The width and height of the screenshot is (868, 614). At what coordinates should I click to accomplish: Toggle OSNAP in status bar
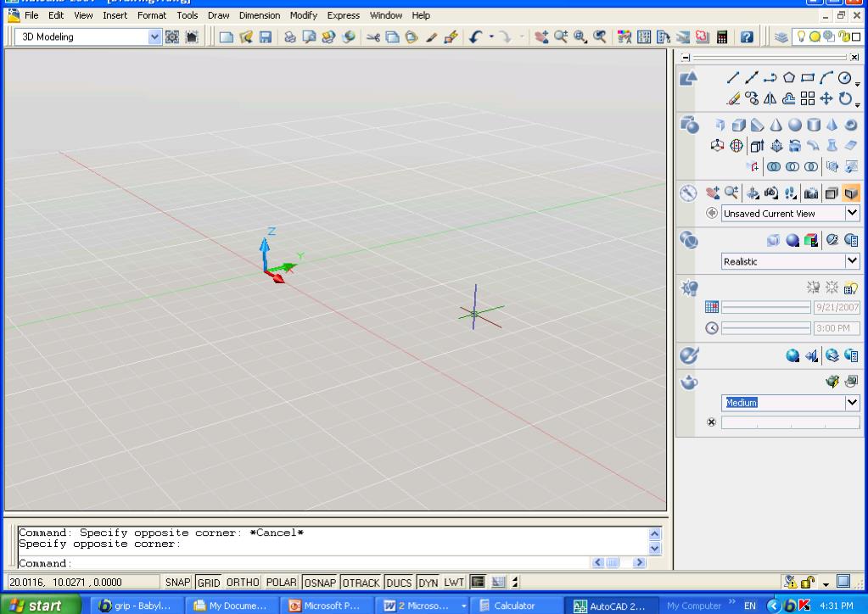click(320, 583)
